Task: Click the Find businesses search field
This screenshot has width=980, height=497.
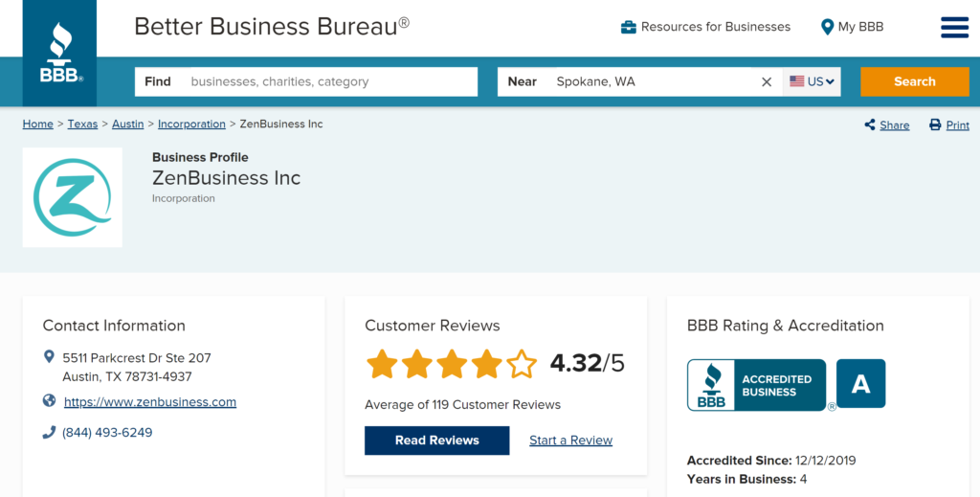Action: click(306, 82)
